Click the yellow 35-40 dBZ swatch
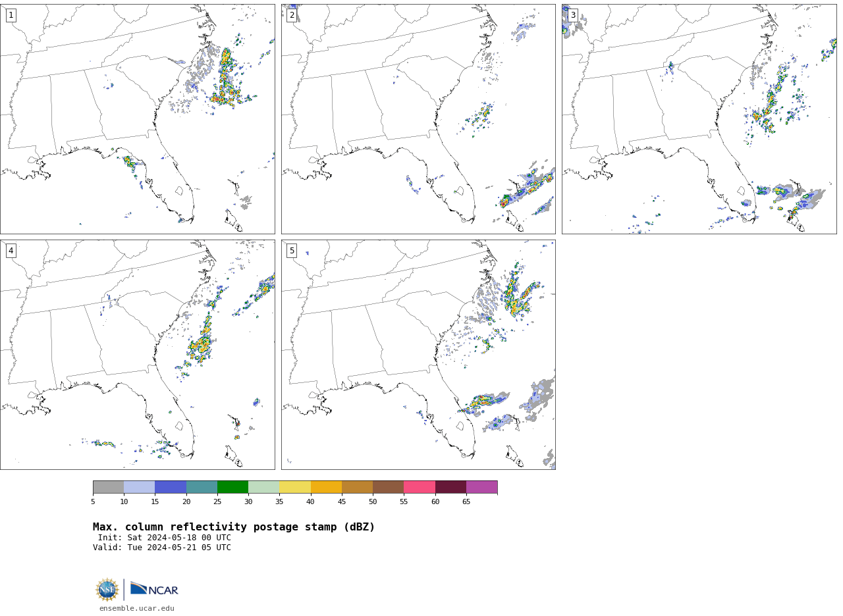The width and height of the screenshot is (843, 616). tap(295, 487)
